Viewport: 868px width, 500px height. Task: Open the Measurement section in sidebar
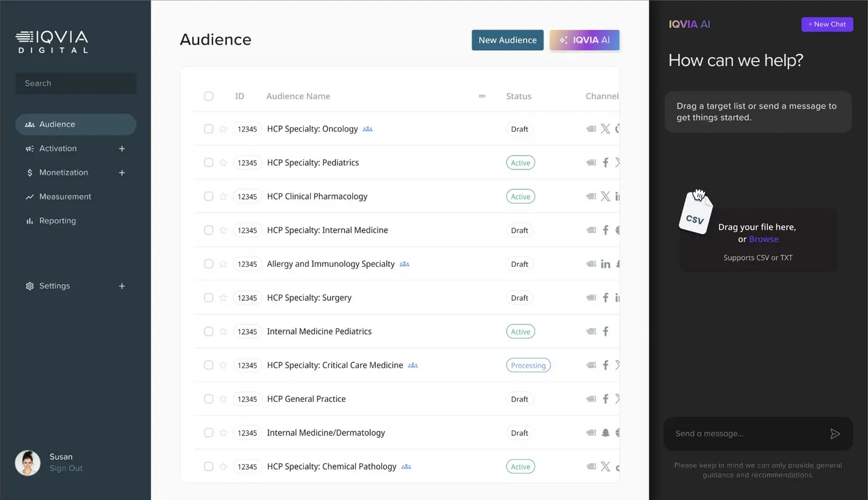pyautogui.click(x=65, y=197)
